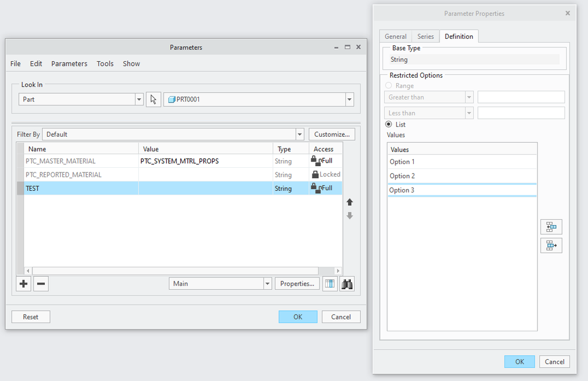
Task: Open the Look In Part dropdown
Action: click(x=139, y=100)
